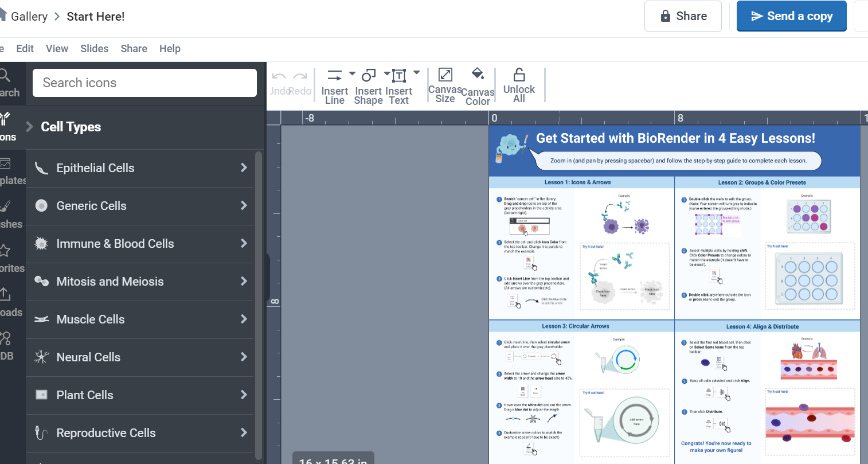Open the Templates sidebar panel
The width and height of the screenshot is (868, 464).
(13, 171)
